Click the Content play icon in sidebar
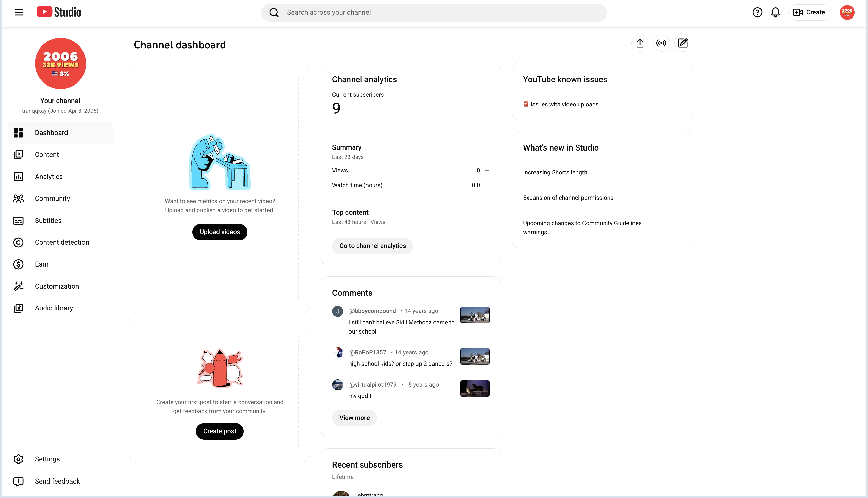The width and height of the screenshot is (868, 498). 19,155
